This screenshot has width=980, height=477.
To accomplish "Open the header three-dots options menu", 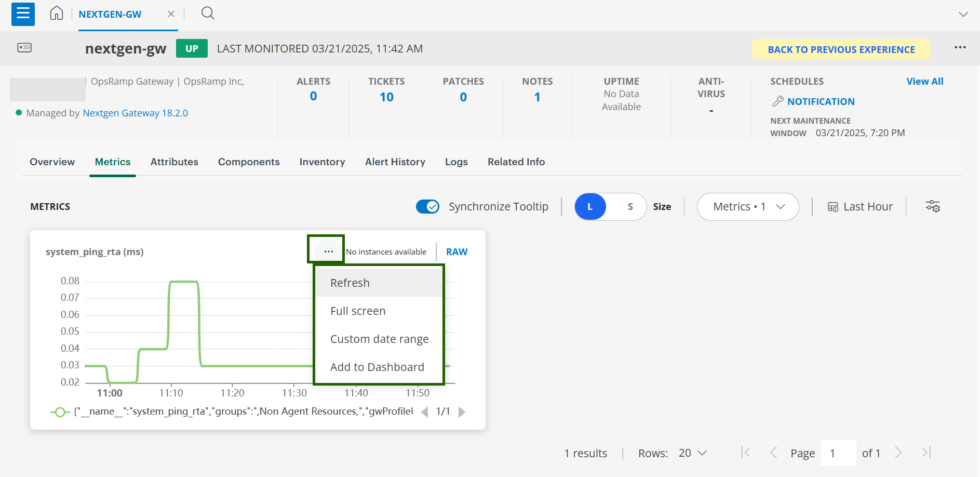I will tap(960, 47).
